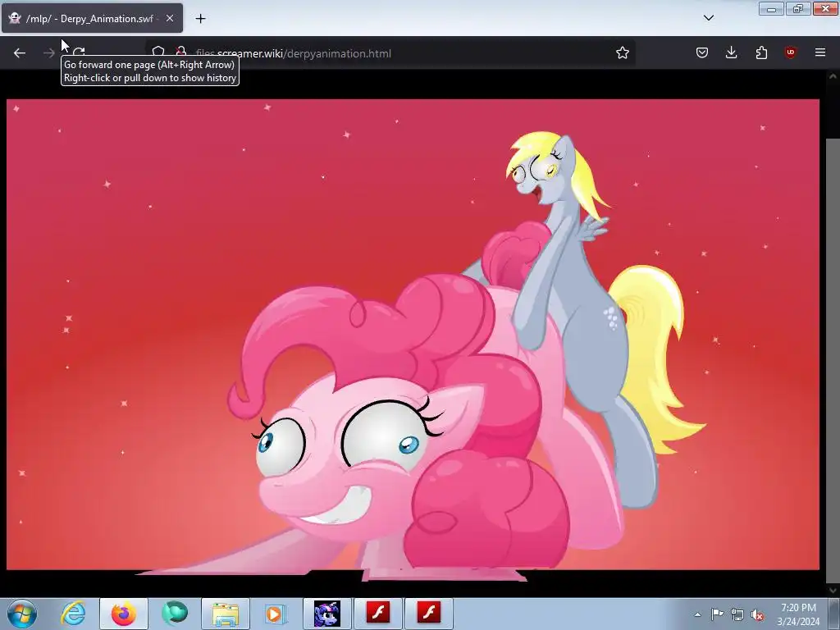Screen dimensions: 840x630
Task: Launch Internet Explorer from the taskbar
Action: pyautogui.click(x=73, y=614)
